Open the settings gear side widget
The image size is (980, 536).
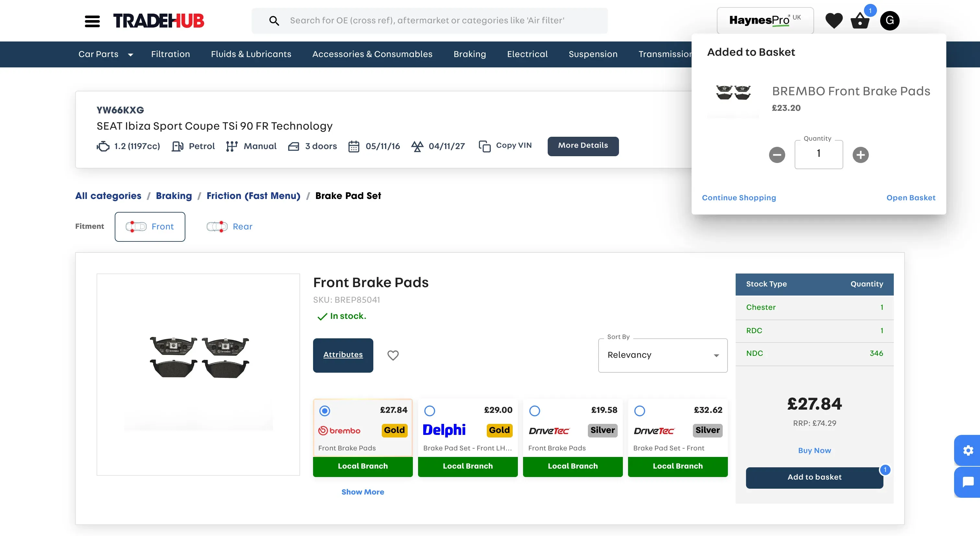pyautogui.click(x=968, y=450)
